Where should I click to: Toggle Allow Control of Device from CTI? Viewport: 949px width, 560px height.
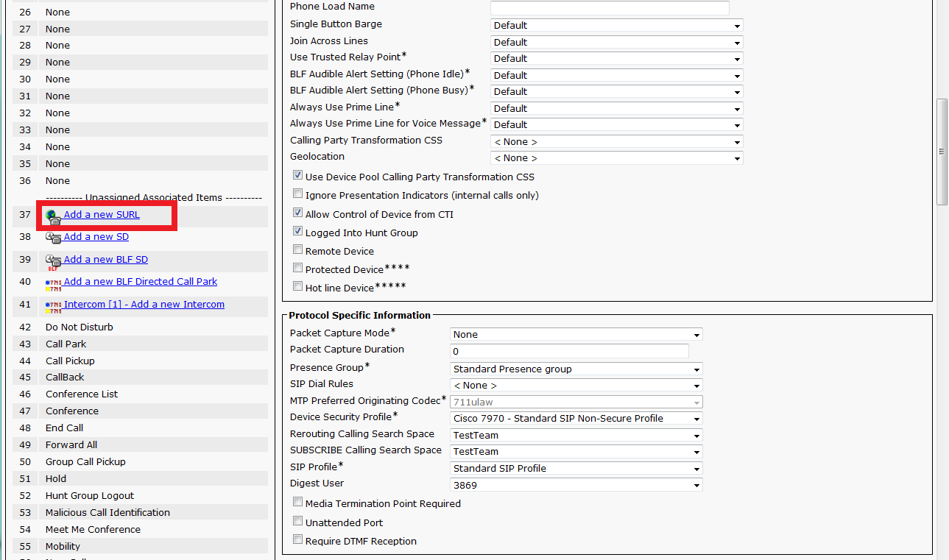[298, 213]
